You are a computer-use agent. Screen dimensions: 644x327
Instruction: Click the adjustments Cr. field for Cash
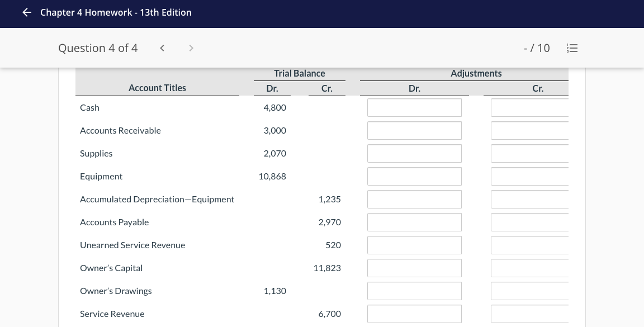[529, 107]
